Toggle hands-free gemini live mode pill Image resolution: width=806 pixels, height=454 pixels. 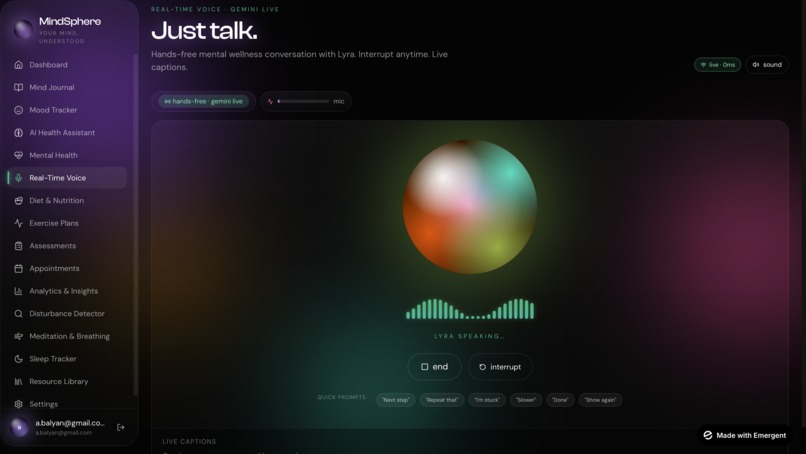pyautogui.click(x=204, y=101)
